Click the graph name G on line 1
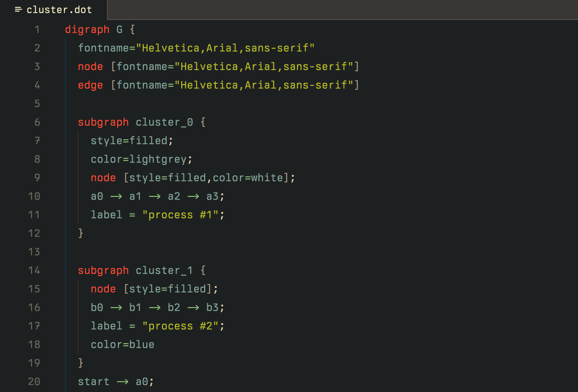578x392 pixels. pos(120,30)
